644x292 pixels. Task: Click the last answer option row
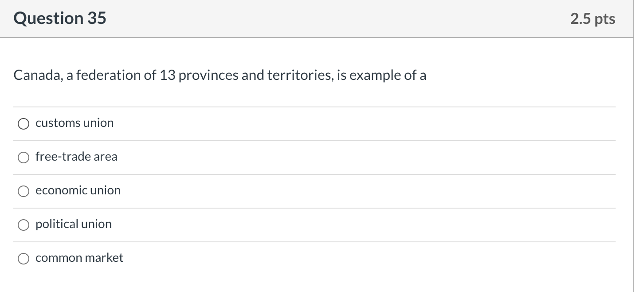coord(310,258)
